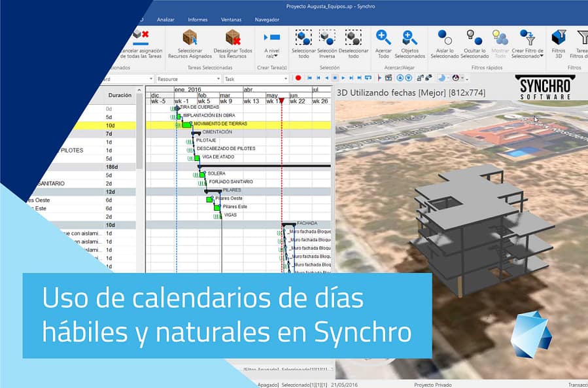Click Selección Inversa icon
The height and width of the screenshot is (388, 588).
[x=327, y=37]
